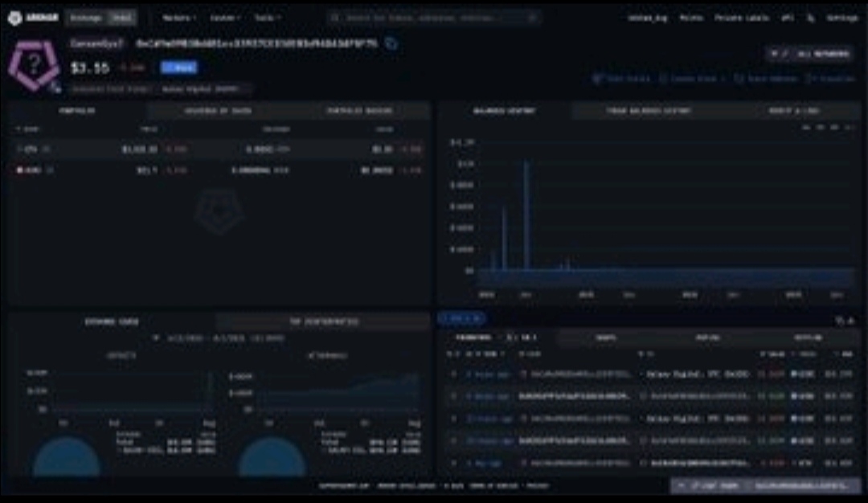The width and height of the screenshot is (868, 503).
Task: Open Private Labels in the header
Action: (741, 18)
